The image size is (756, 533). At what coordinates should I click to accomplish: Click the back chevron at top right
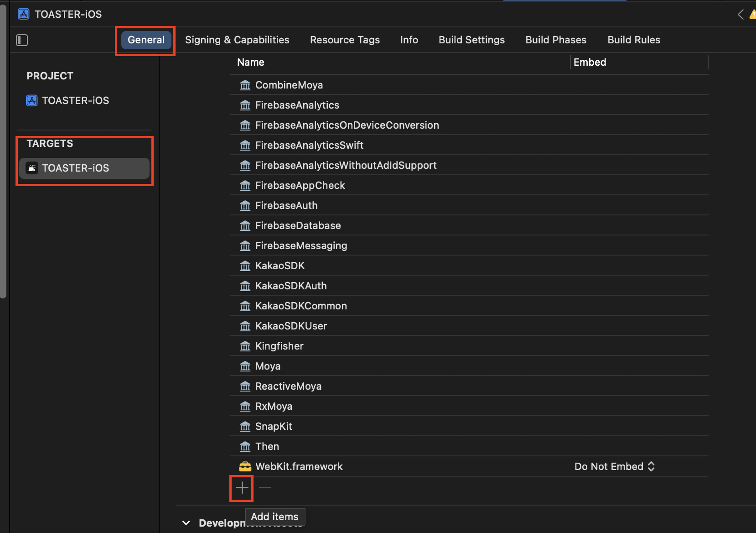click(x=740, y=15)
